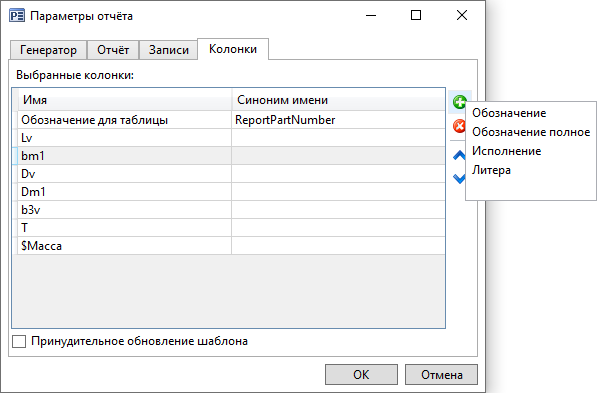Viewport: 601px width, 393px height.
Task: Click the red remove column icon
Action: [x=459, y=126]
